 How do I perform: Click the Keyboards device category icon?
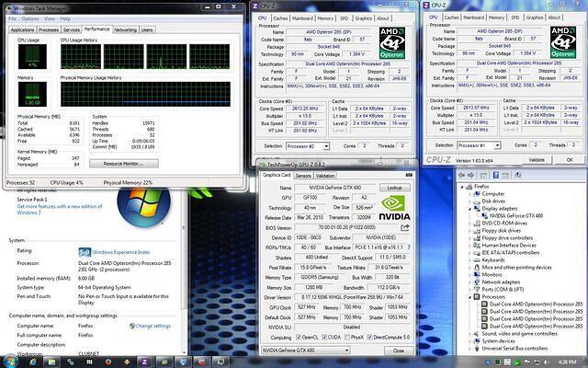(x=478, y=260)
